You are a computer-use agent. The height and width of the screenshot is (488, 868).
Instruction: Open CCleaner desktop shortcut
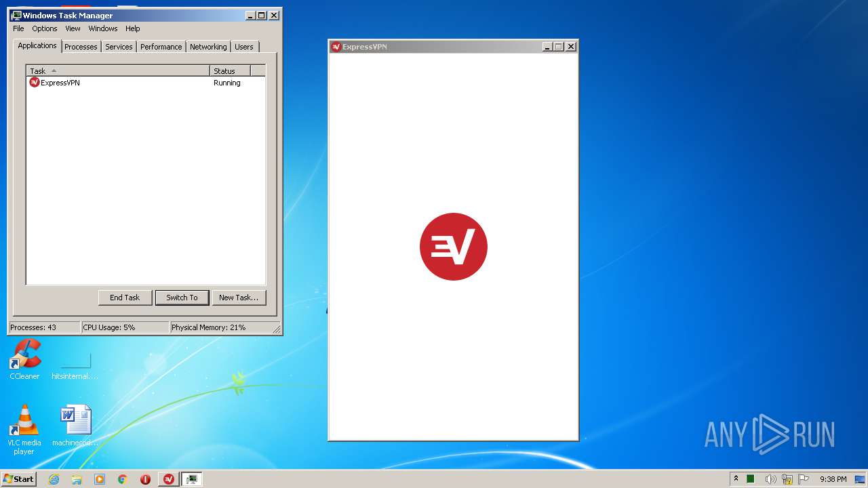[x=24, y=360]
